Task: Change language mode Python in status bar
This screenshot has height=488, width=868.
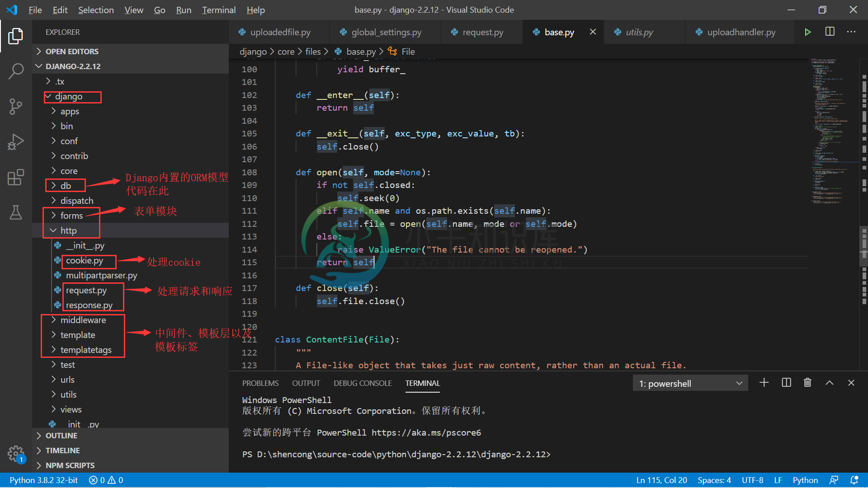Action: (x=805, y=480)
